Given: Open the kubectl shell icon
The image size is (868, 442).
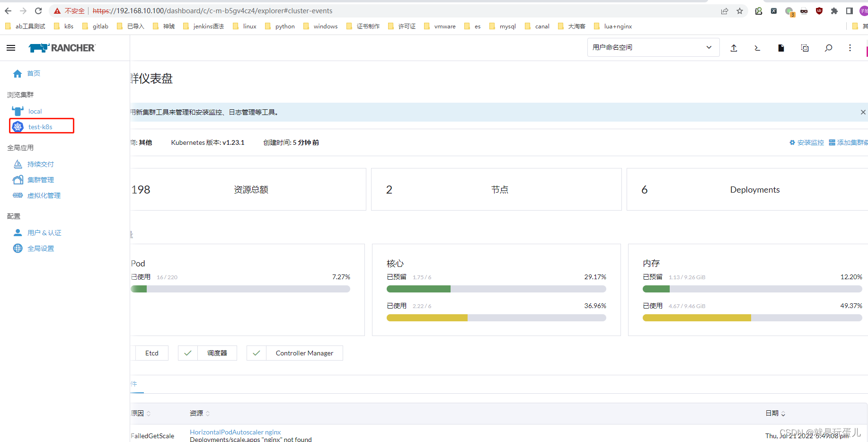Looking at the screenshot, I should 757,48.
